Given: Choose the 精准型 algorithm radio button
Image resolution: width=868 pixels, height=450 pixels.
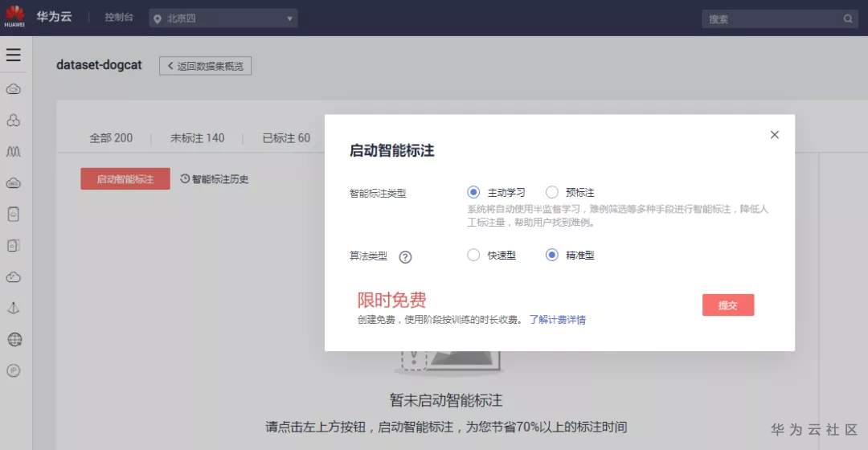Looking at the screenshot, I should [x=552, y=255].
